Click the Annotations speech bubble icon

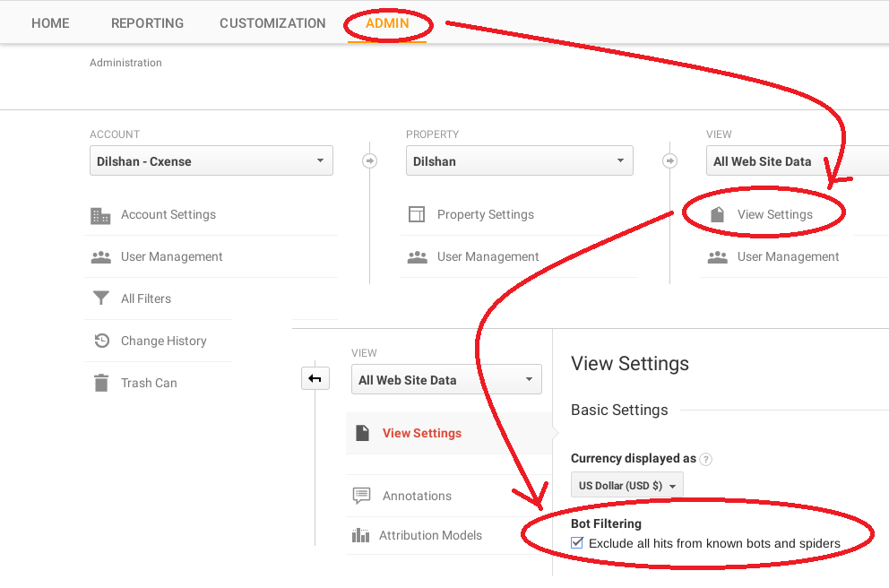coord(361,496)
